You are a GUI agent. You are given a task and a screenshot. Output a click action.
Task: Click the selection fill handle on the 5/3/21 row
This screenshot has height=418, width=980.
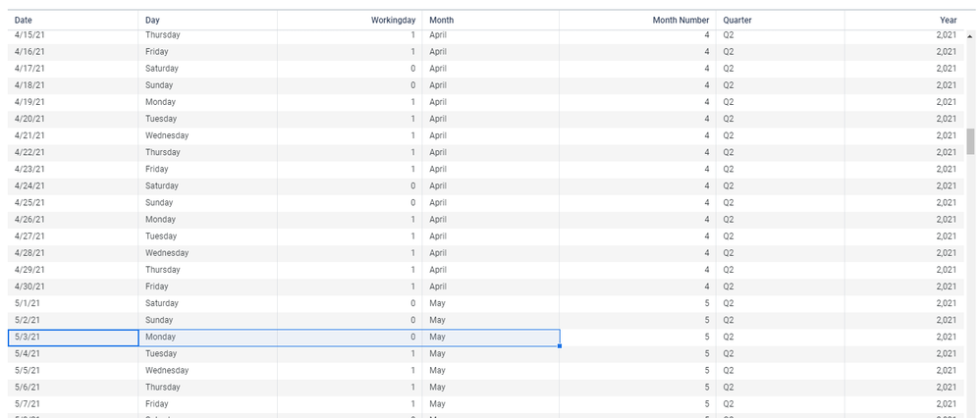(x=560, y=345)
